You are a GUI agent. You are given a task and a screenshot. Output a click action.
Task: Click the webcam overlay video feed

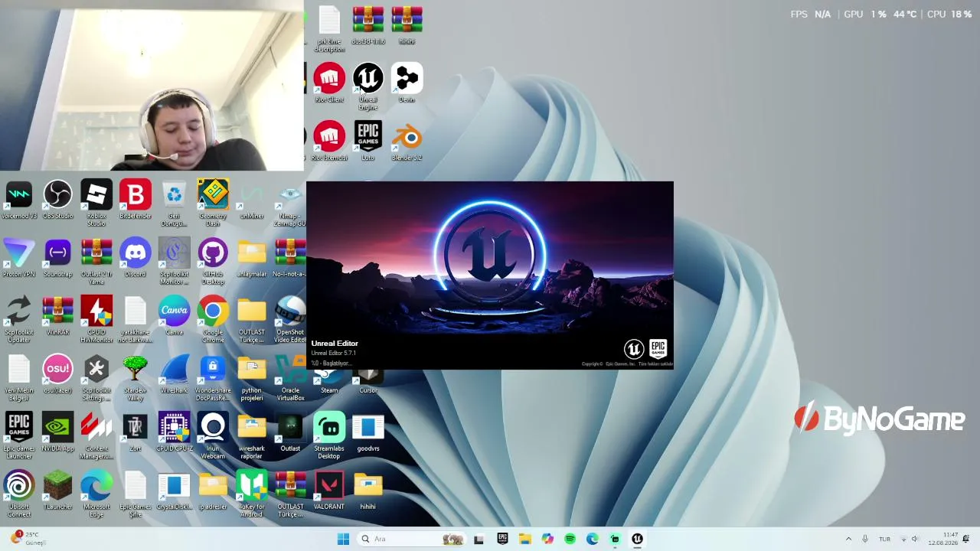[152, 86]
